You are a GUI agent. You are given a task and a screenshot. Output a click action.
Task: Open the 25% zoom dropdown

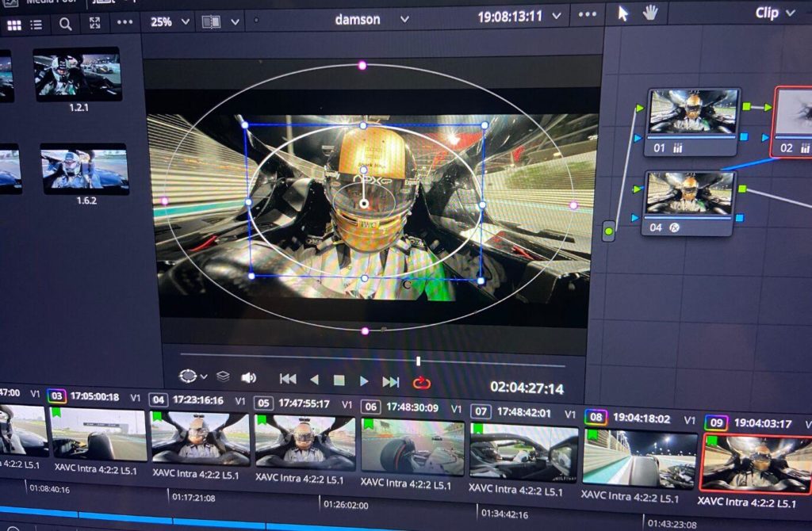[x=170, y=21]
